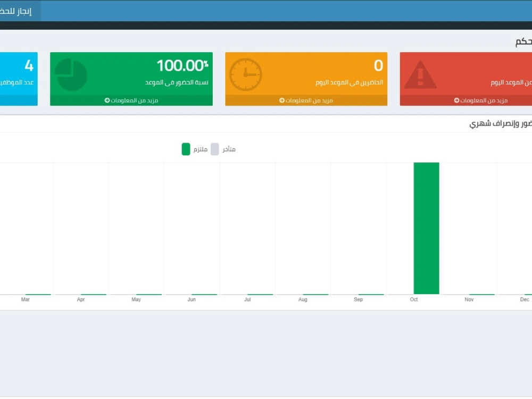The image size is (532, 399).
Task: Click the clock icon on orange card
Action: click(246, 74)
